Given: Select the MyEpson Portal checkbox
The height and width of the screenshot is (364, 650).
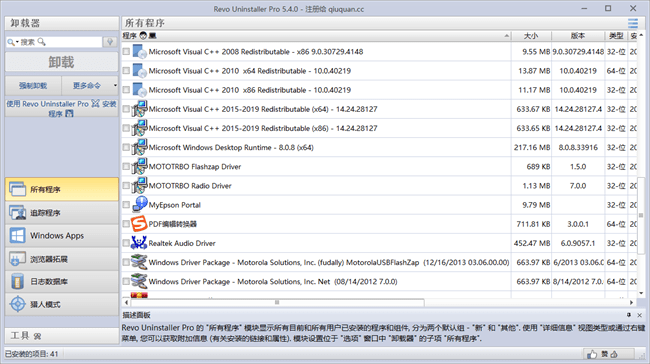Looking at the screenshot, I should (126, 204).
